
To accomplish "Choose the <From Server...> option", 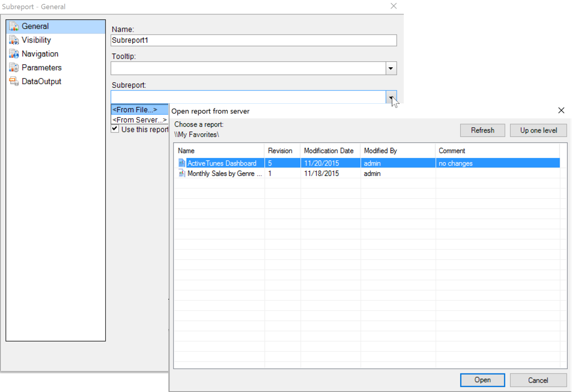I will pos(139,120).
